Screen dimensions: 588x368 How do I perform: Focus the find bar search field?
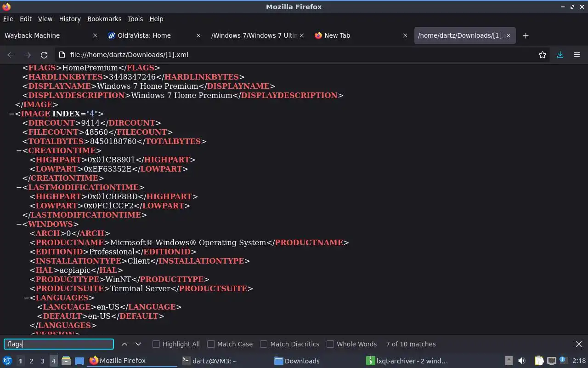tap(59, 344)
